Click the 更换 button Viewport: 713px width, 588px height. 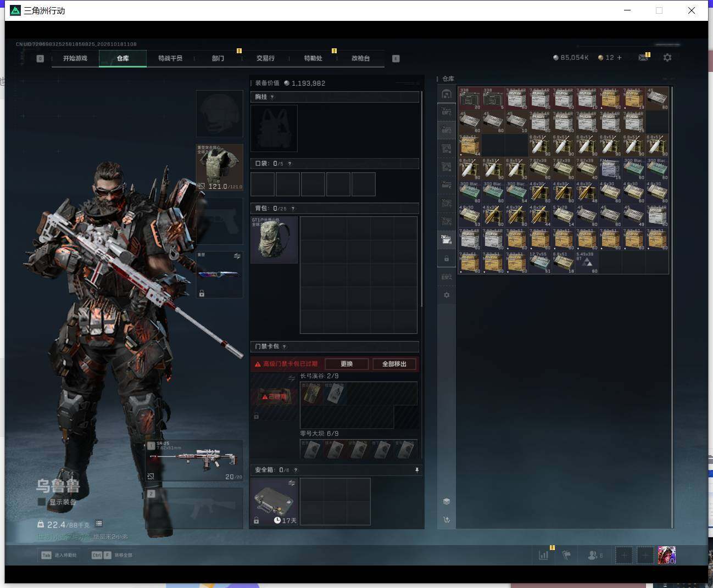pyautogui.click(x=347, y=364)
